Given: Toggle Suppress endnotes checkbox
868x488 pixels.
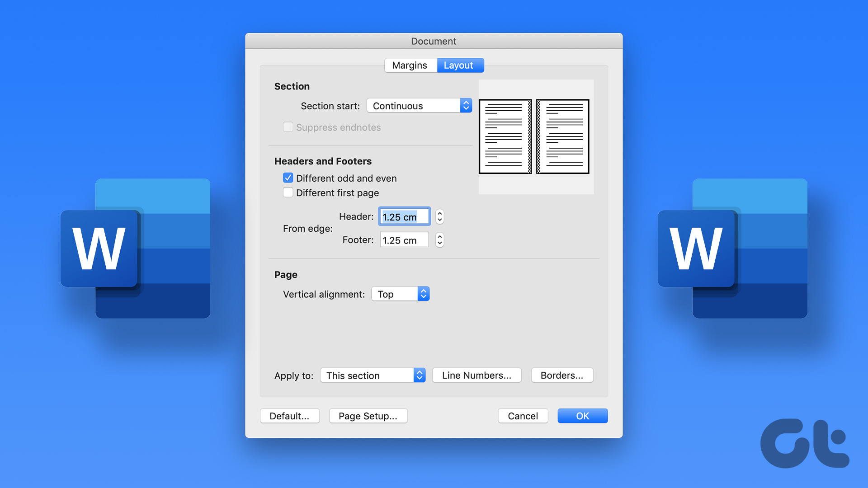Looking at the screenshot, I should 288,127.
